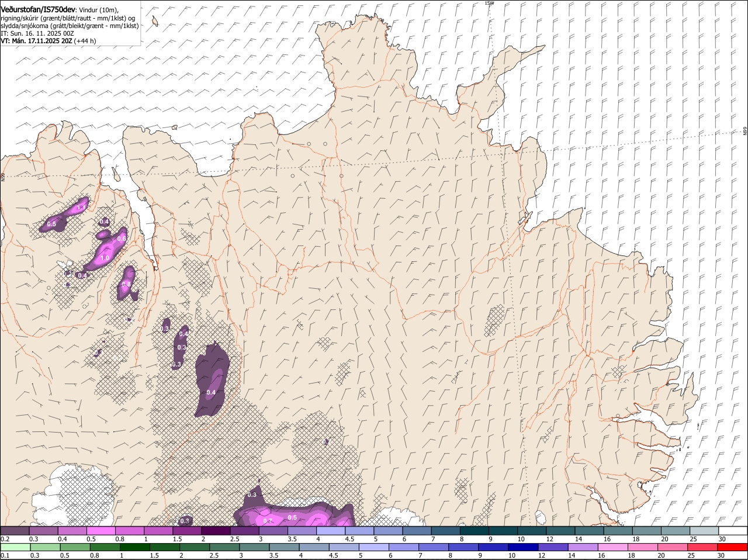Pick lower legend swatch between 20 and 25
This screenshot has width=748, height=560.
(673, 548)
